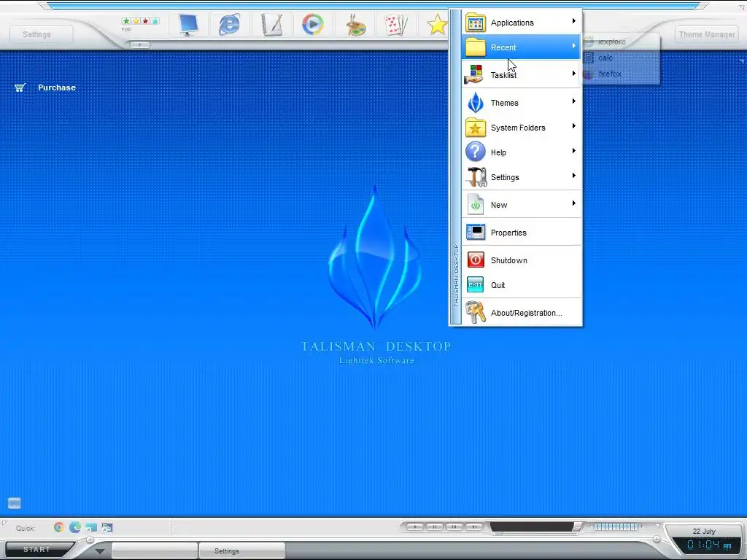The image size is (747, 560).
Task: Select the yellow star in TOP panel
Action: (136, 21)
